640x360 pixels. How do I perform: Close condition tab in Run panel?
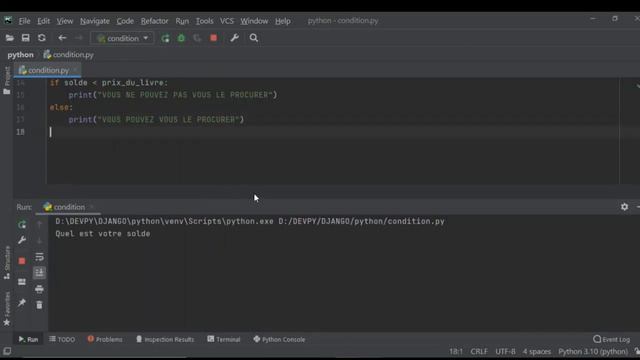pyautogui.click(x=92, y=207)
